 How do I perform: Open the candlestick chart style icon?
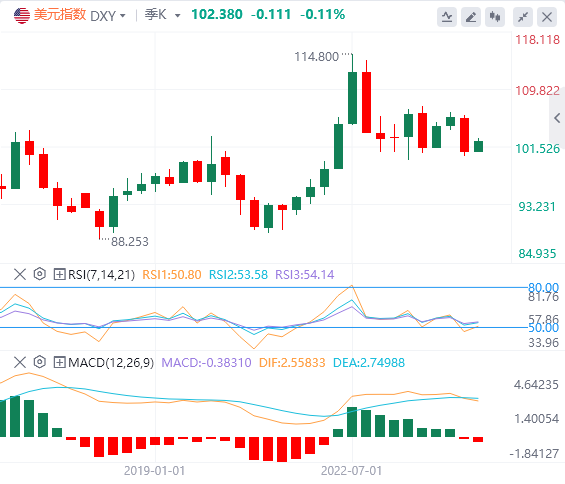click(495, 17)
